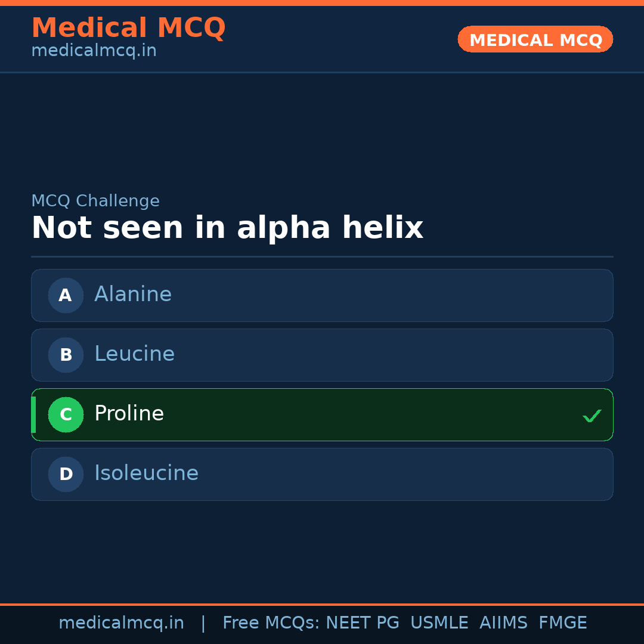Image resolution: width=644 pixels, height=644 pixels.
Task: Click the AIIMS footer text
Action: [503, 623]
